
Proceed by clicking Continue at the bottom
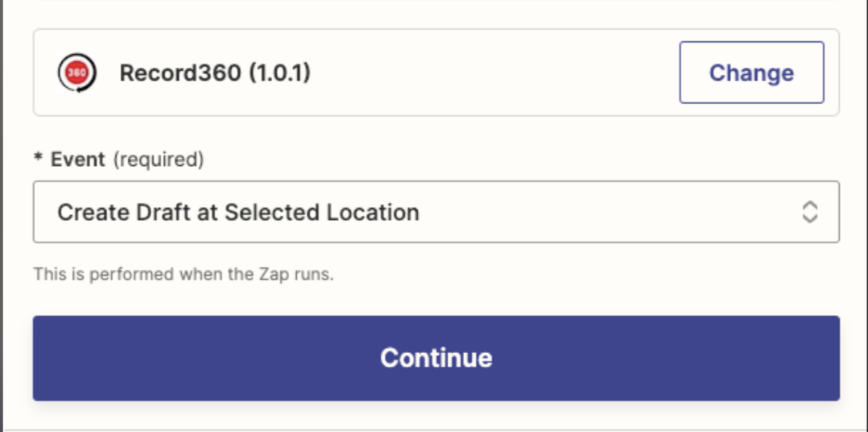tap(436, 359)
